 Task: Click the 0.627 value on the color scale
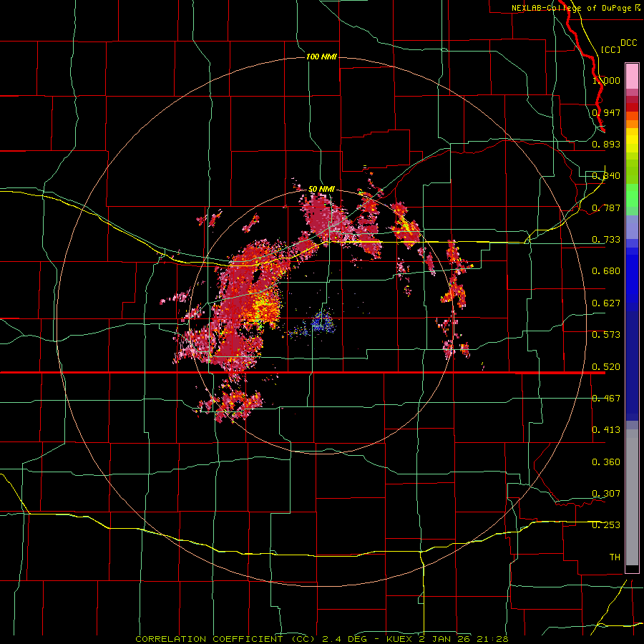606,303
